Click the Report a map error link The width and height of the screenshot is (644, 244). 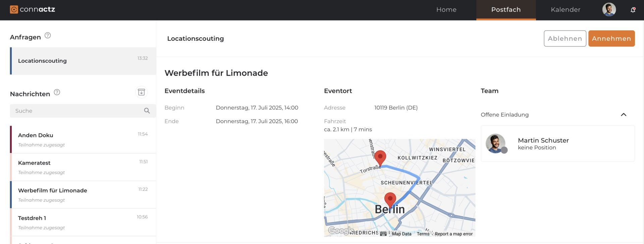pos(453,234)
